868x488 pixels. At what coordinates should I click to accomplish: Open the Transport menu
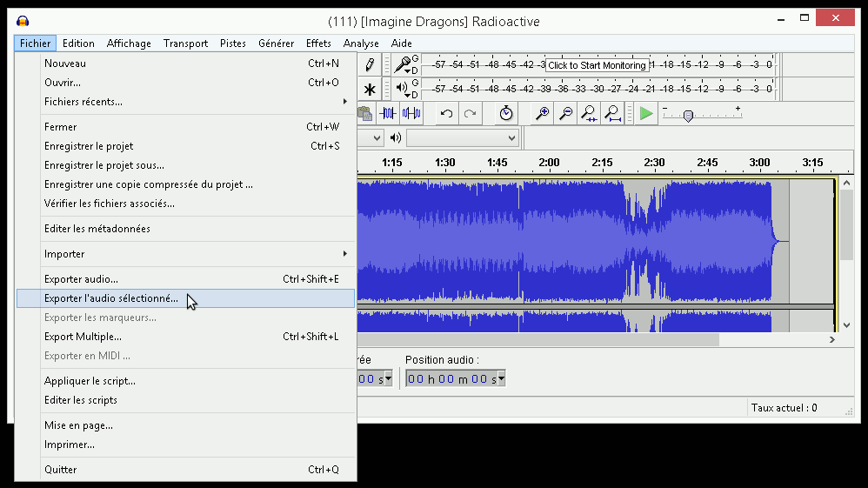185,43
